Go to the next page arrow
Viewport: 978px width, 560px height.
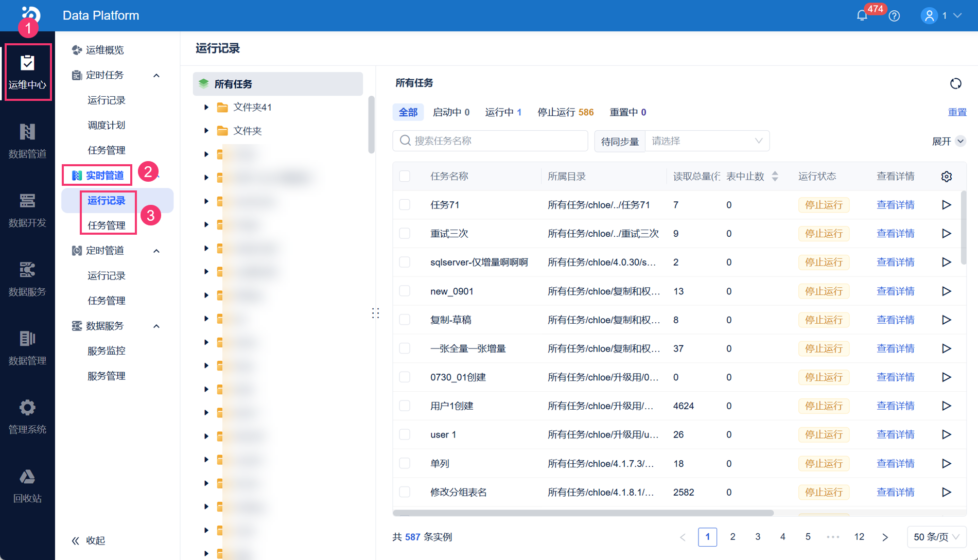(885, 537)
